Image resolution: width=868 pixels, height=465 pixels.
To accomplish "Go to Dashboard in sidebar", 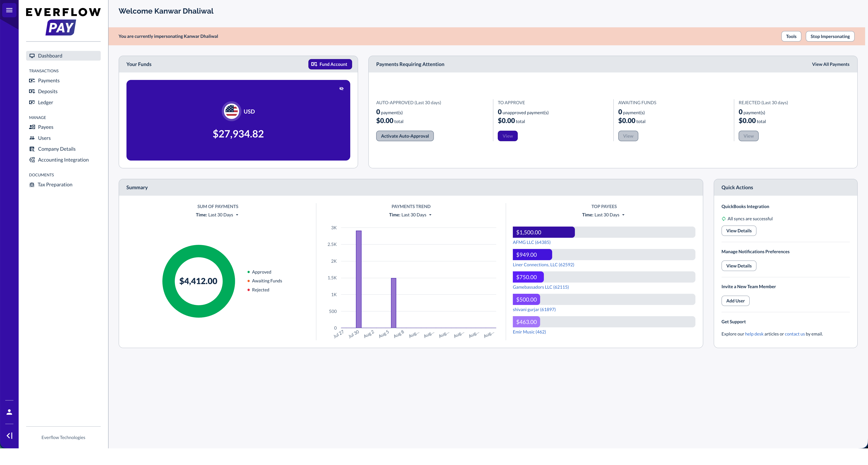I will click(63, 56).
